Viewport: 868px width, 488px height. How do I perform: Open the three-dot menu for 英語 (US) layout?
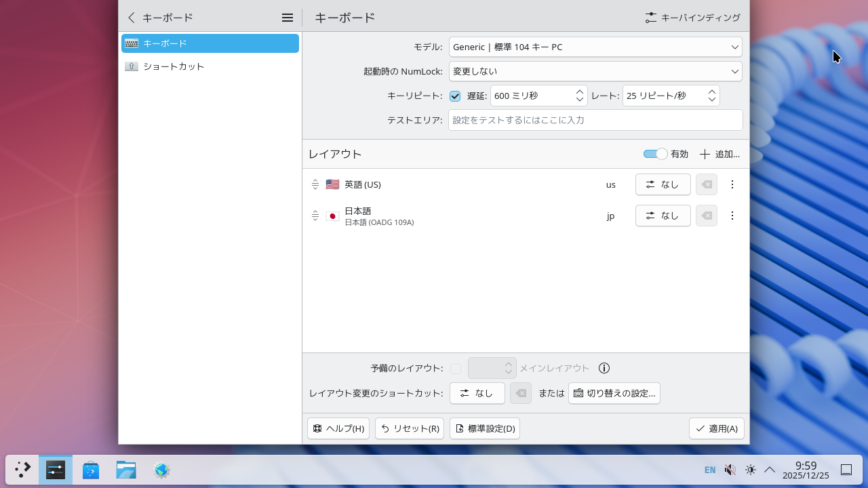pyautogui.click(x=732, y=184)
